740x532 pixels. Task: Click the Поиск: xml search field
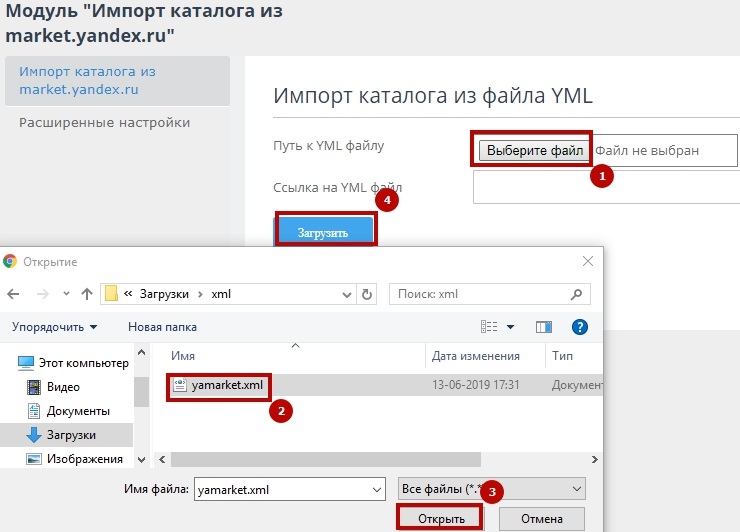489,294
